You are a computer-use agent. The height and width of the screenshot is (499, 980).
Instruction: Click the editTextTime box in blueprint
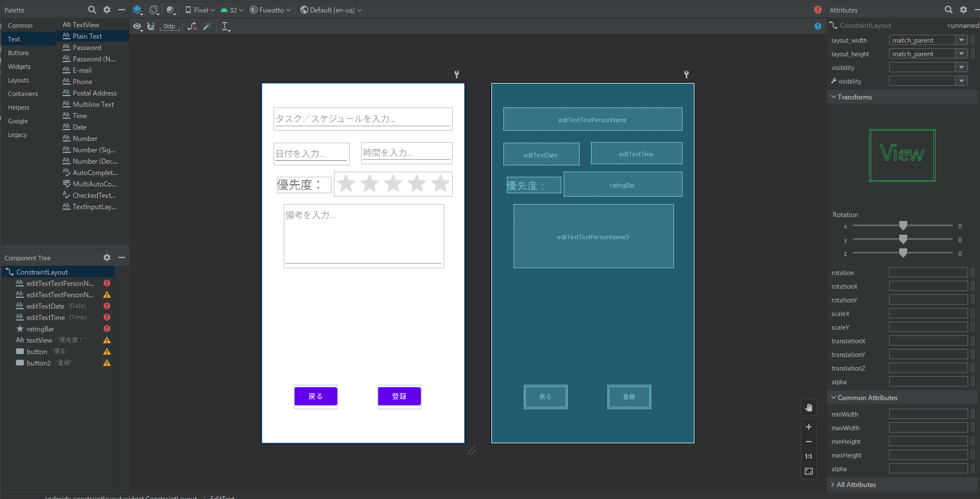[x=636, y=153]
